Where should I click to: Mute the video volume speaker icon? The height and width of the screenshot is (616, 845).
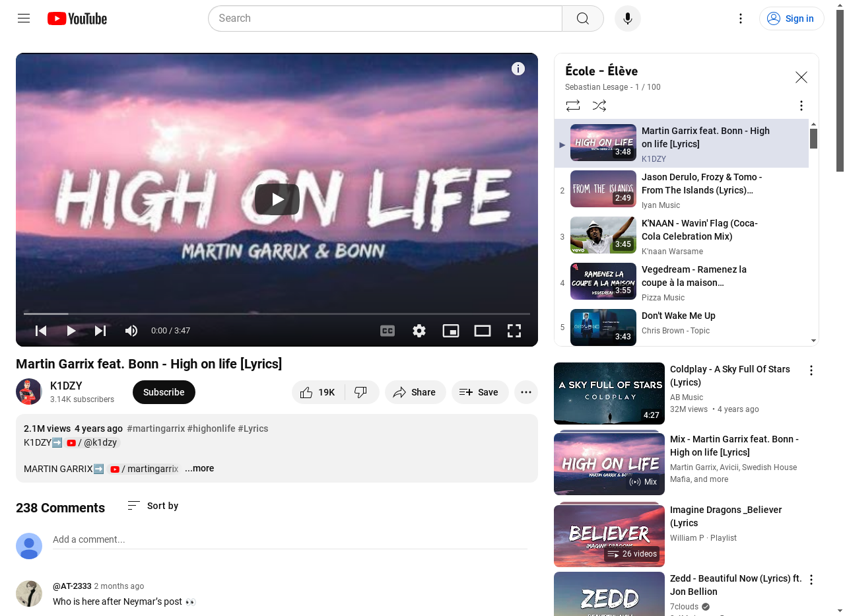[x=131, y=331]
